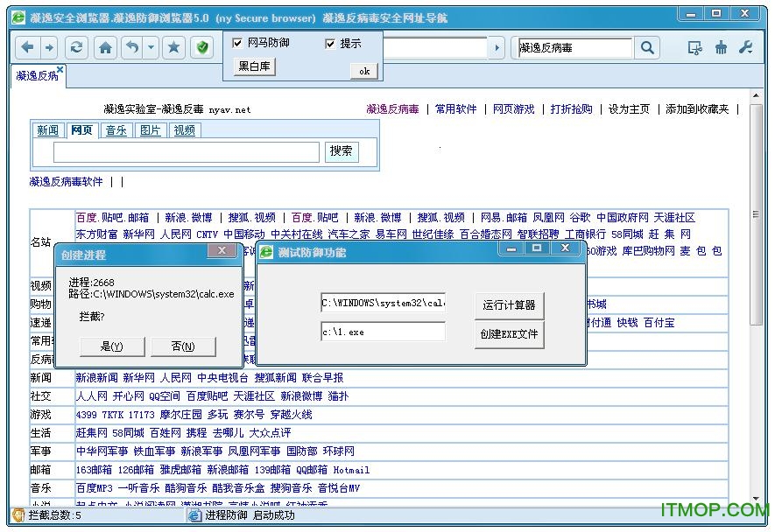Click the 搜索 search button
The image size is (775, 532).
[x=341, y=150]
